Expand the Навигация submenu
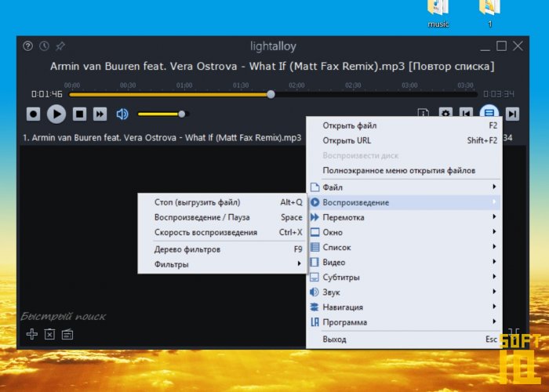The image size is (549, 392). 404,307
